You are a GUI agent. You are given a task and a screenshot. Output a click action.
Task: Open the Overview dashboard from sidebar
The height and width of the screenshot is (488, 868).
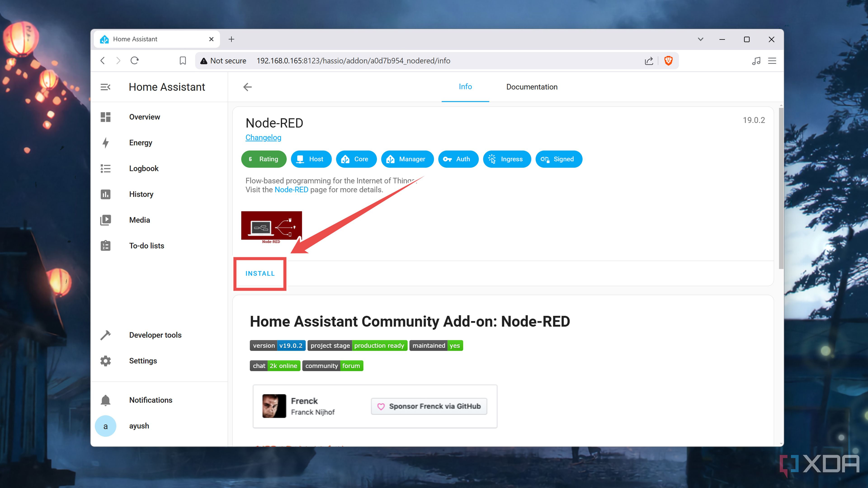pos(144,117)
